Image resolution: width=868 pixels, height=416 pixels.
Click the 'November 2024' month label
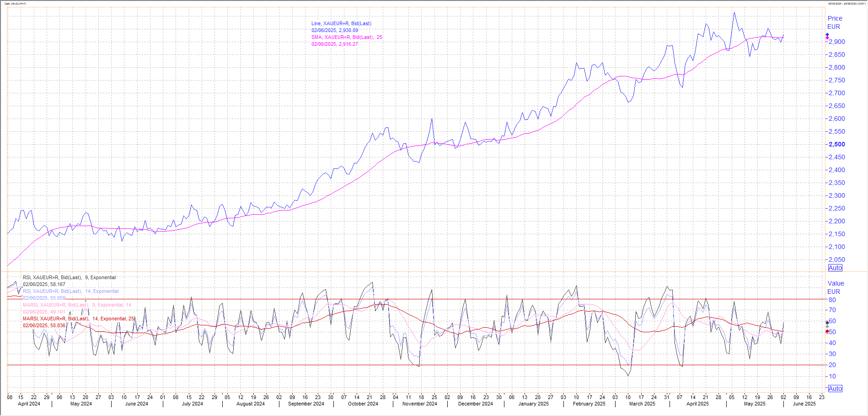click(420, 404)
